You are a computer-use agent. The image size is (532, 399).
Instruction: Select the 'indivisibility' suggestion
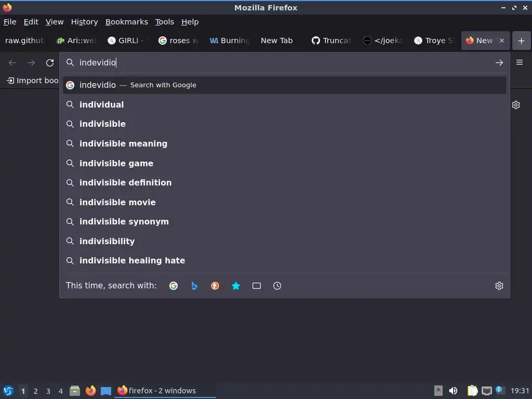coord(285,241)
